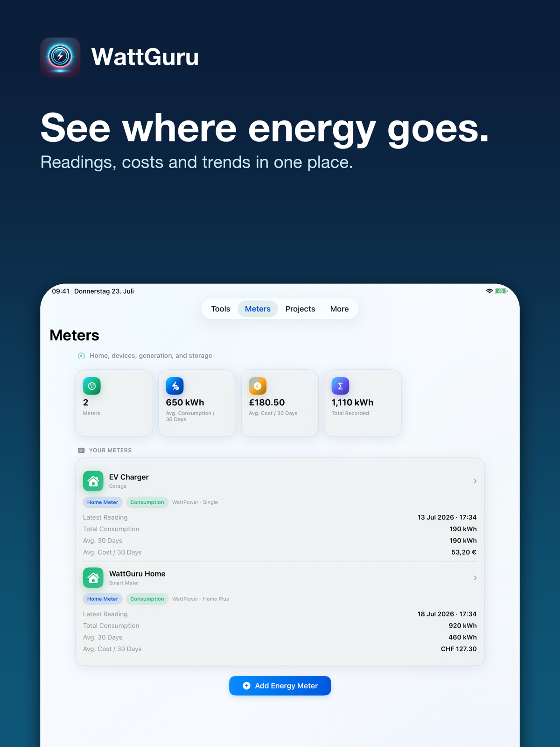Click the Smart Meter subtitle
The width and height of the screenshot is (560, 747).
click(124, 583)
